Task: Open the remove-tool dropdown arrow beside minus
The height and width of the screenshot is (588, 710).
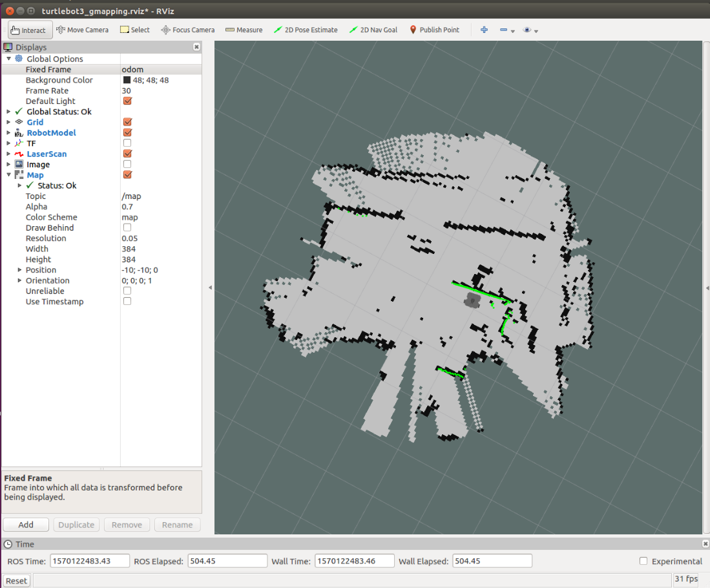Action: click(x=512, y=31)
